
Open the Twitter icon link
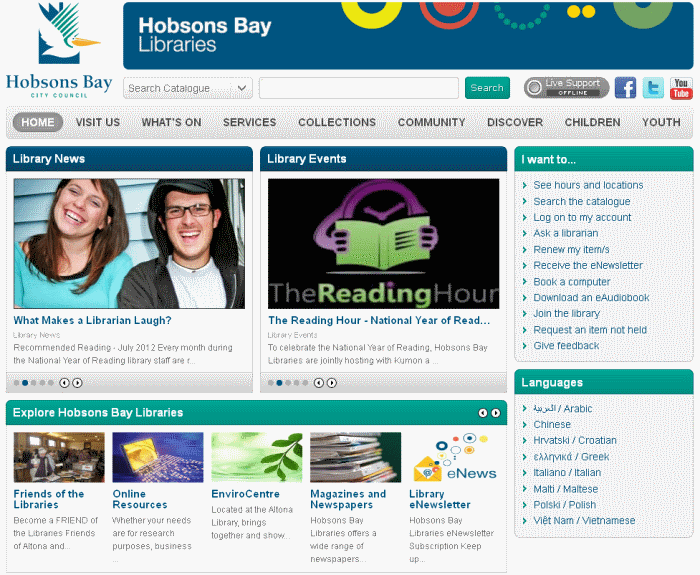[x=653, y=88]
